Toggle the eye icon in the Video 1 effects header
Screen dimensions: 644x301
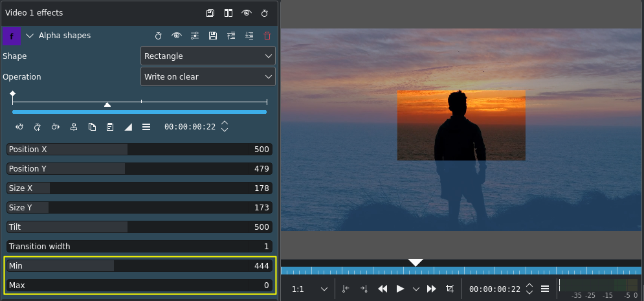click(247, 13)
